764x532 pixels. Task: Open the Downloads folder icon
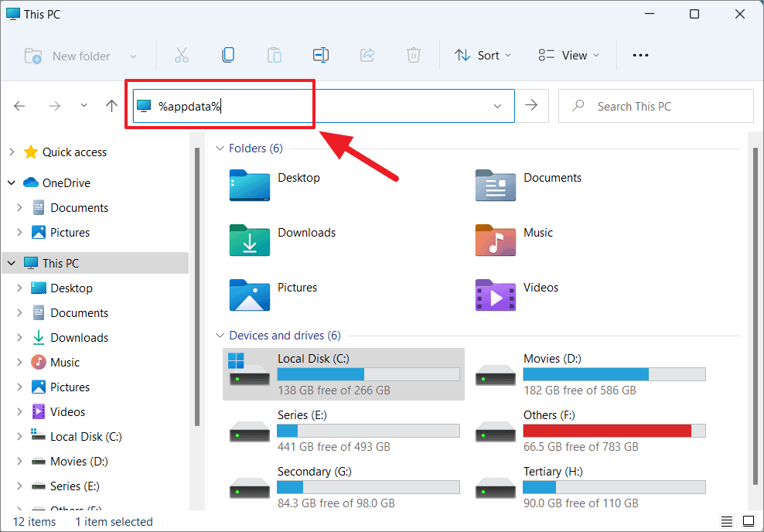tap(249, 240)
